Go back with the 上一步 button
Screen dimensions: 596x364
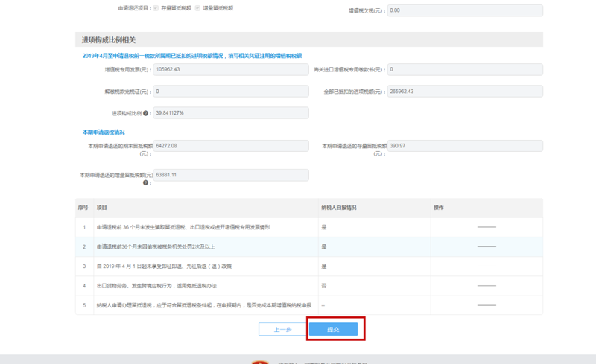[x=282, y=329]
